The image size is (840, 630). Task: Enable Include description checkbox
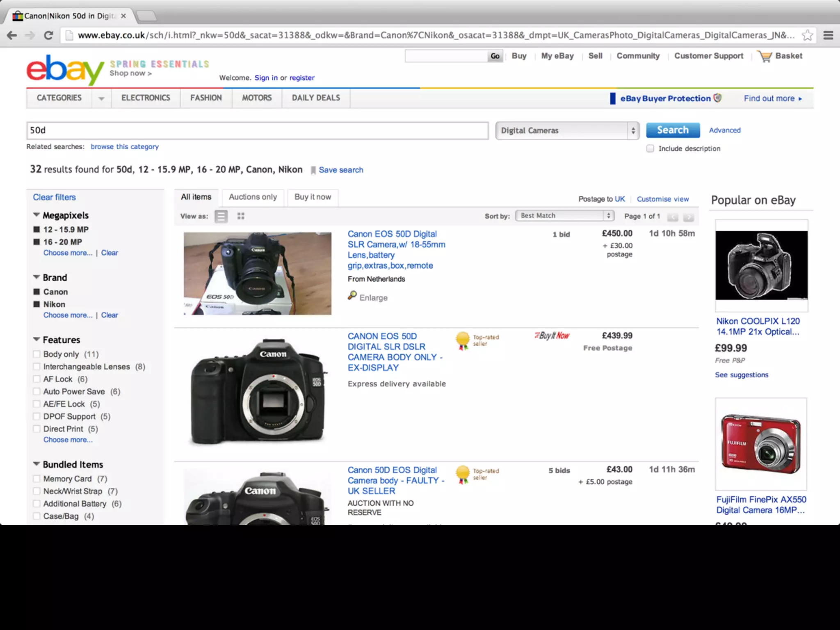point(650,148)
